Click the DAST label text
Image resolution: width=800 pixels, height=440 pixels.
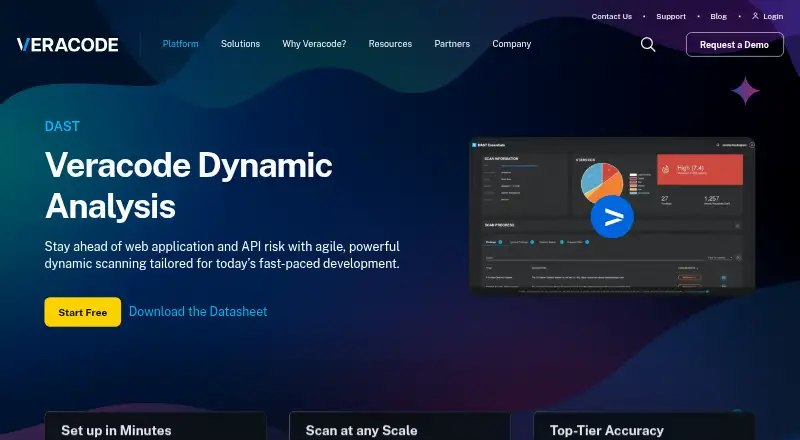[62, 126]
